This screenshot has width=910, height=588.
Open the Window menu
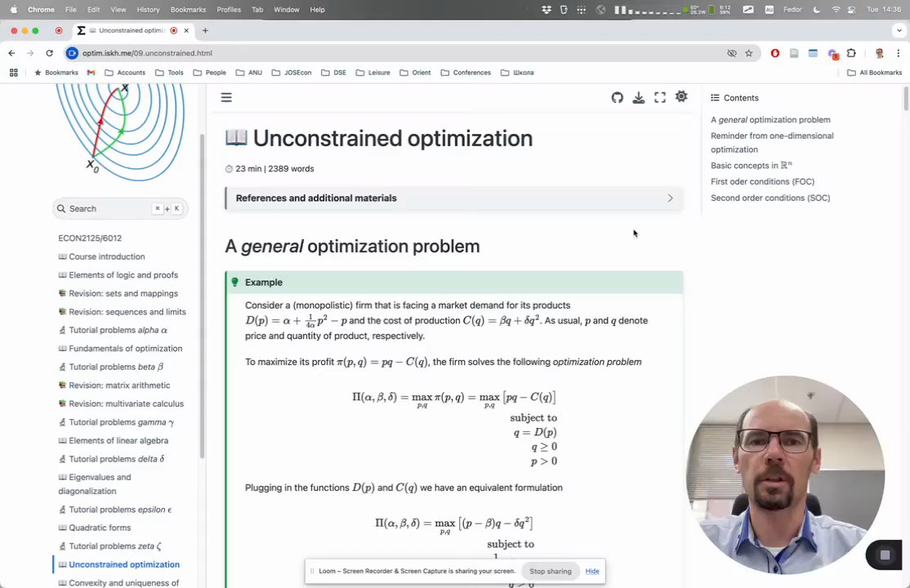286,9
